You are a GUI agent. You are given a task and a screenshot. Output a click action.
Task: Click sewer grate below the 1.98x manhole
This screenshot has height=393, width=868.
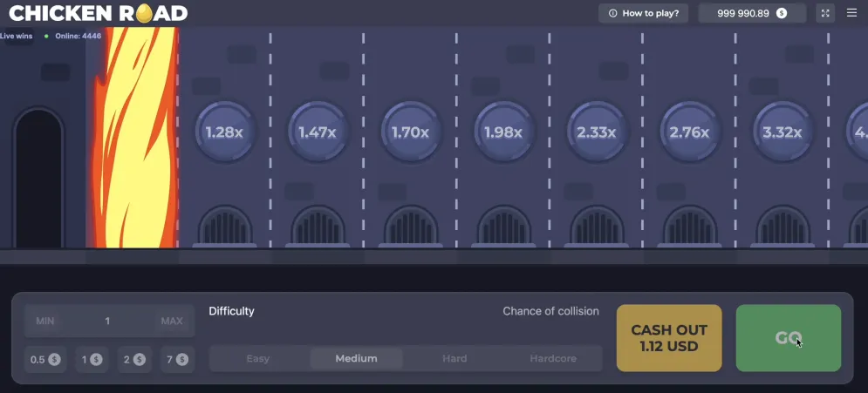point(503,227)
